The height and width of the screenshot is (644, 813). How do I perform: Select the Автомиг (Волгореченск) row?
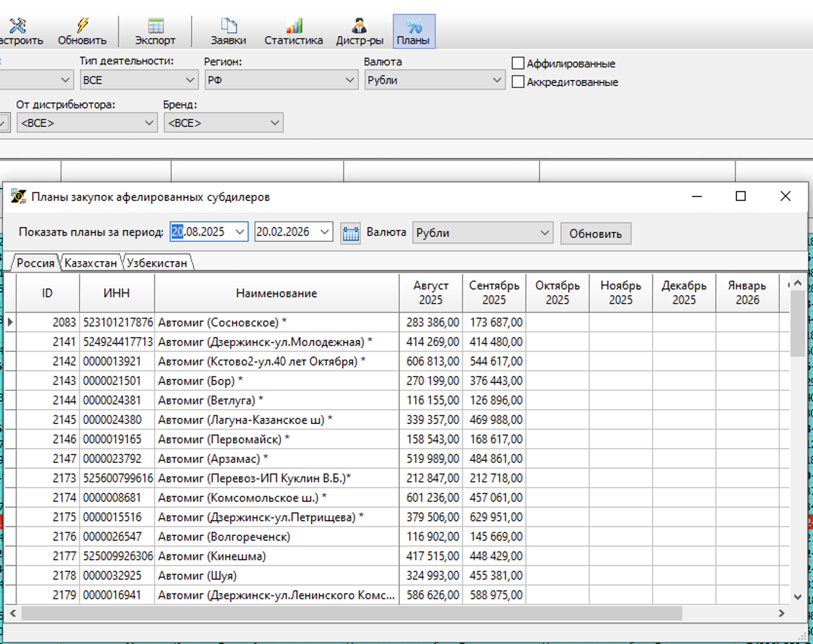pos(396,536)
